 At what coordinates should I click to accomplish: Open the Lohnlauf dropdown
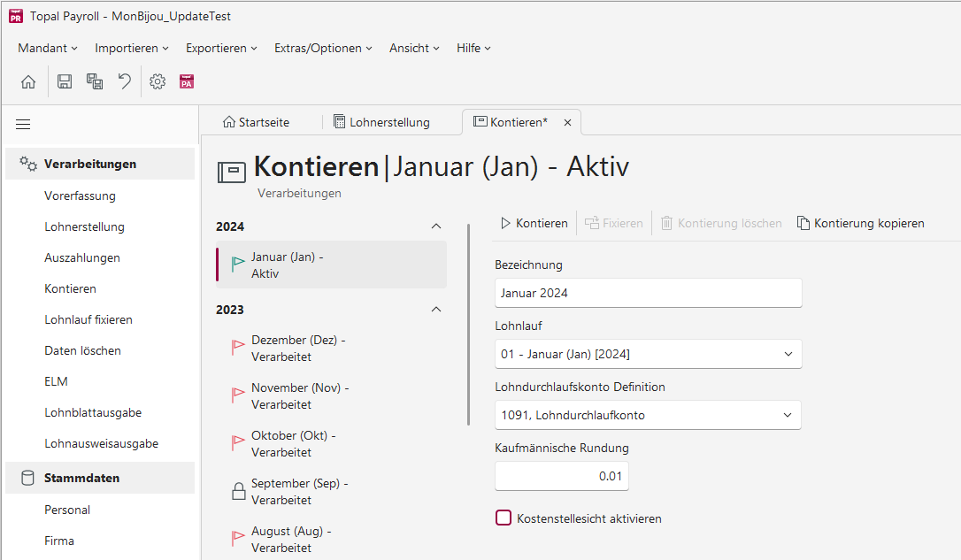648,354
